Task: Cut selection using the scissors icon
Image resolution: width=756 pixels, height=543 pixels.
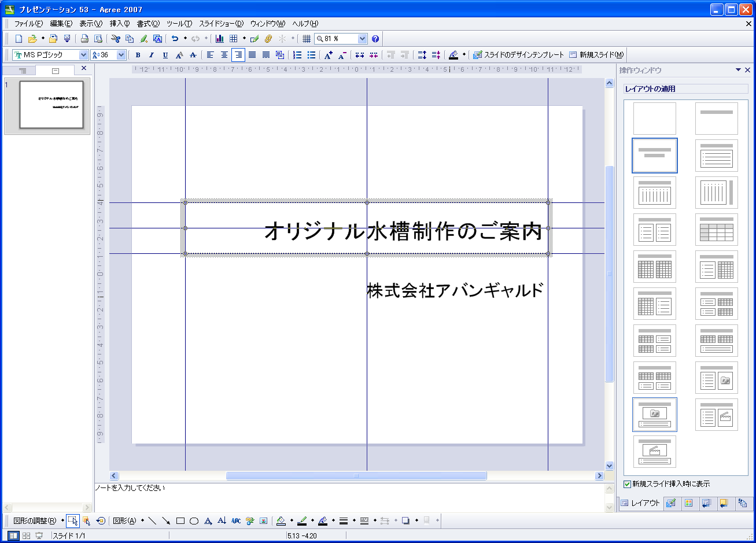Action: pyautogui.click(x=116, y=39)
